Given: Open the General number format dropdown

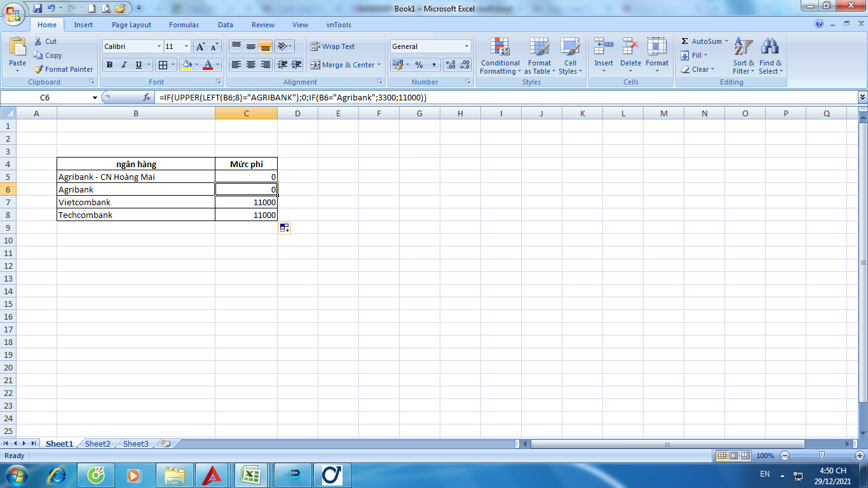Looking at the screenshot, I should point(466,46).
